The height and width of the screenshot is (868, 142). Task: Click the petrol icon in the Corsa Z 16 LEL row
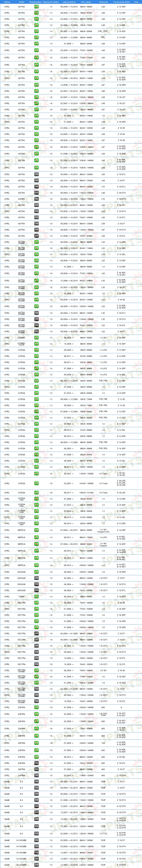(x=36, y=474)
